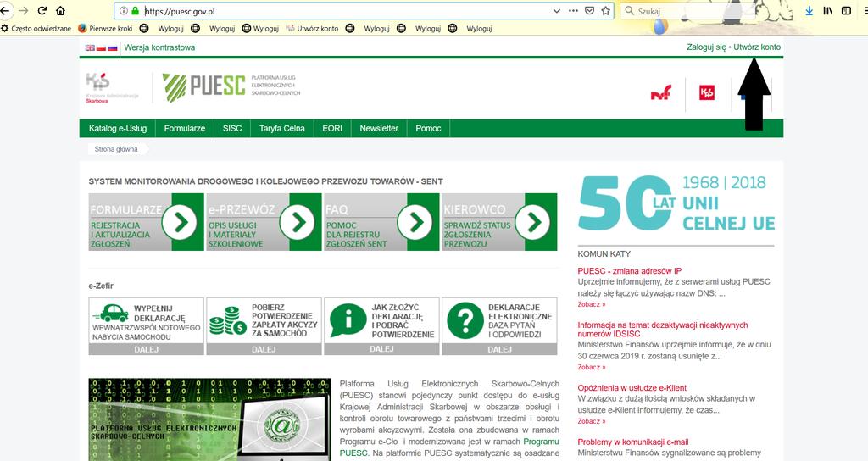The image size is (868, 461).
Task: Open the Pomoc menu item
Action: click(x=428, y=129)
